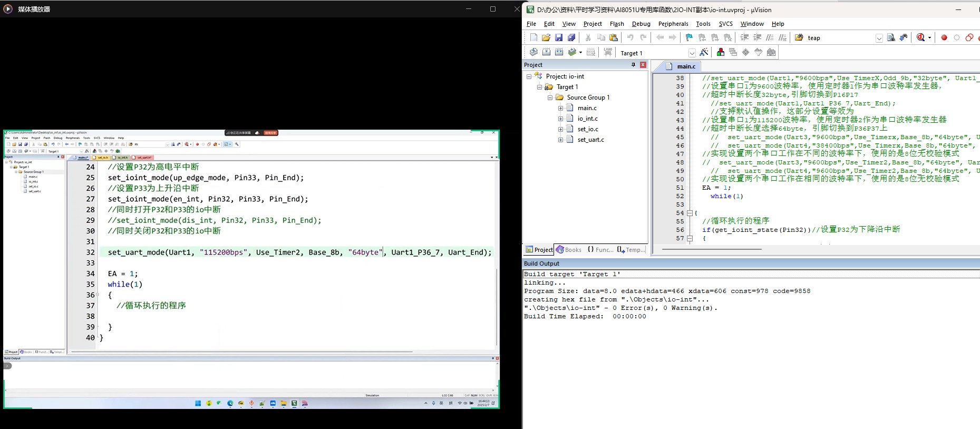Switch to the Temp... panel tab
980x429 pixels.
point(630,250)
